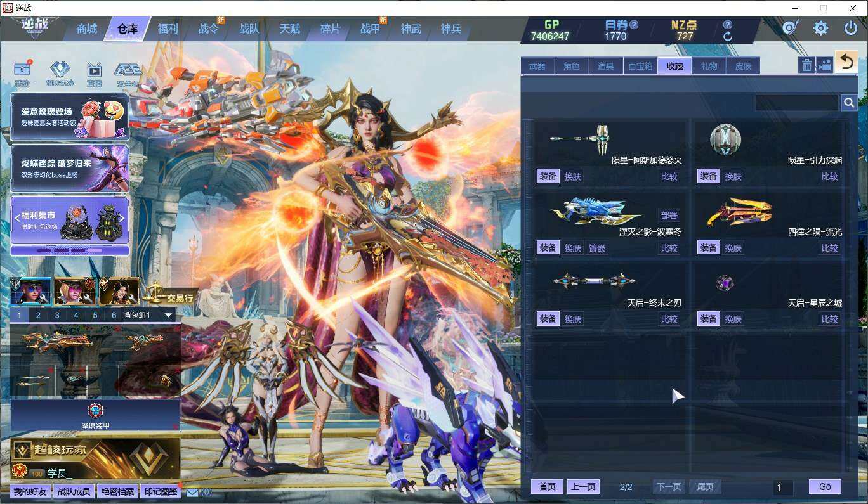Equip 陨星-阿斯加德怒火 with 装备 button
Screen dimensions: 868x504
548,176
